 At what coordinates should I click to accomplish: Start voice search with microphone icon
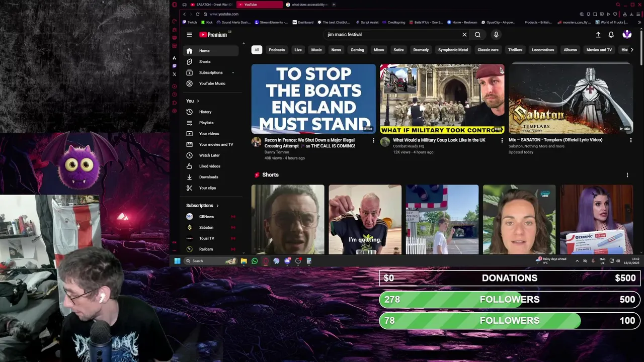coord(496,35)
